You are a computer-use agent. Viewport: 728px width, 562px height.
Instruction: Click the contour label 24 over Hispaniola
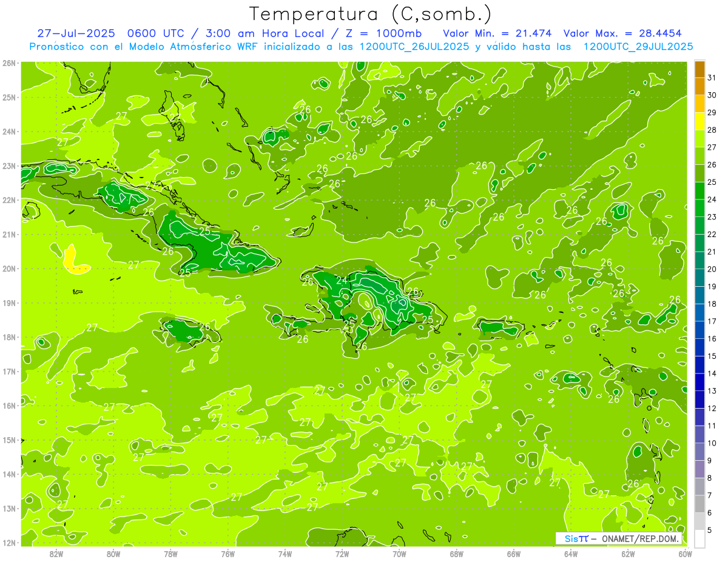click(342, 281)
